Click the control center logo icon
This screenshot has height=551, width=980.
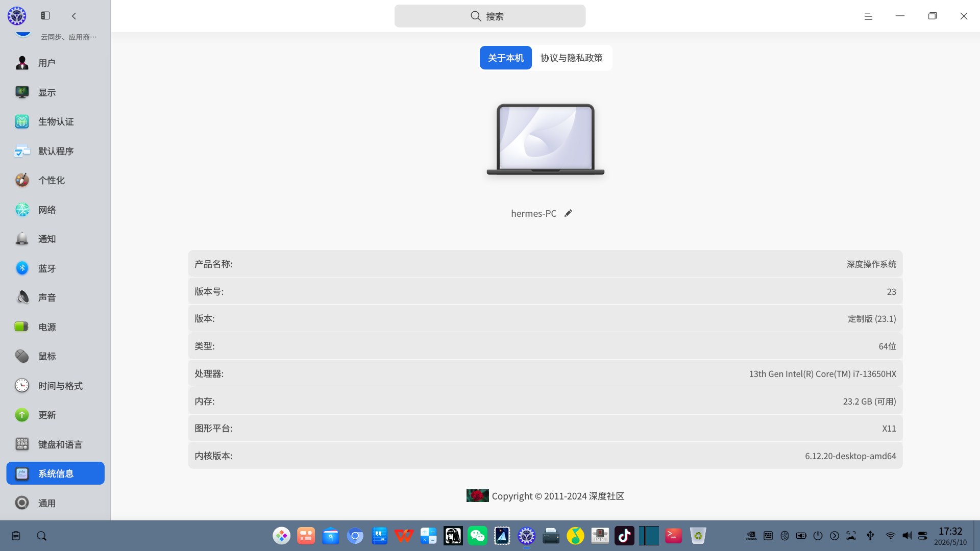click(x=17, y=16)
